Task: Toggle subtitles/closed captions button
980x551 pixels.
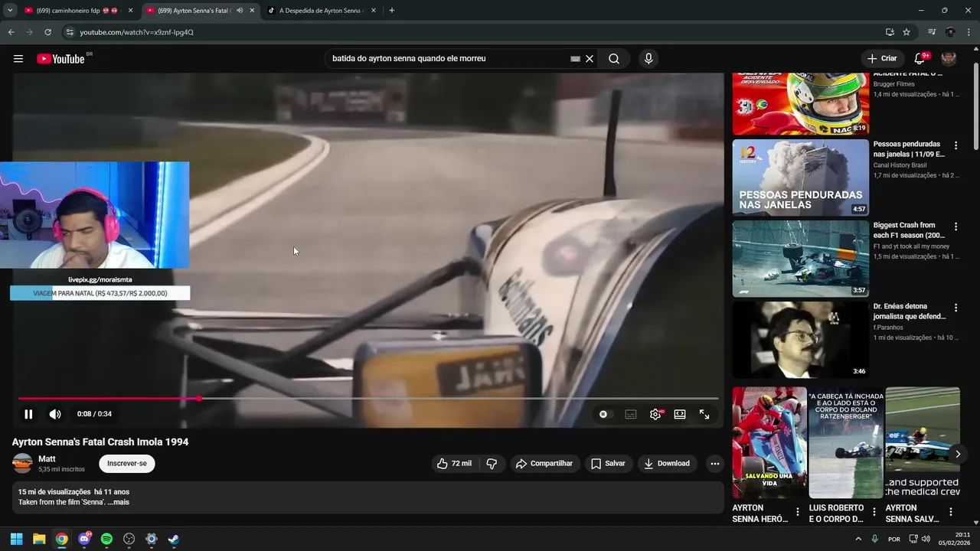Action: 631,414
